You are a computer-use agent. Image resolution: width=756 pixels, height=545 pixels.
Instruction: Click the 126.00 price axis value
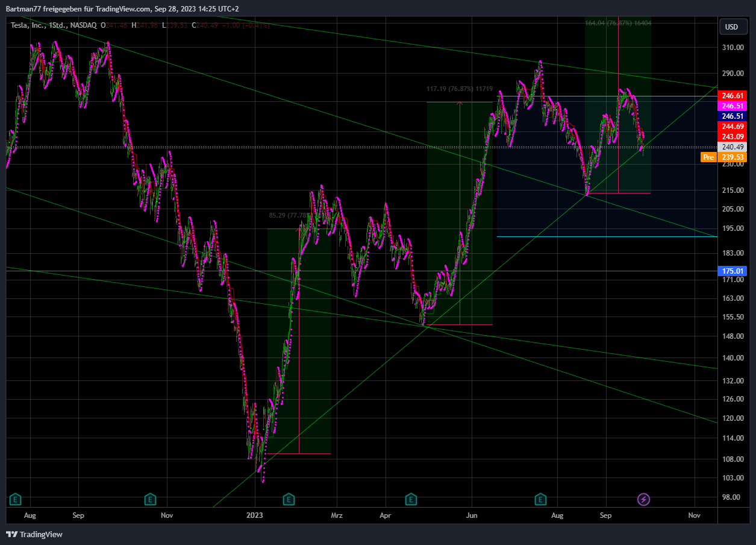coord(733,399)
